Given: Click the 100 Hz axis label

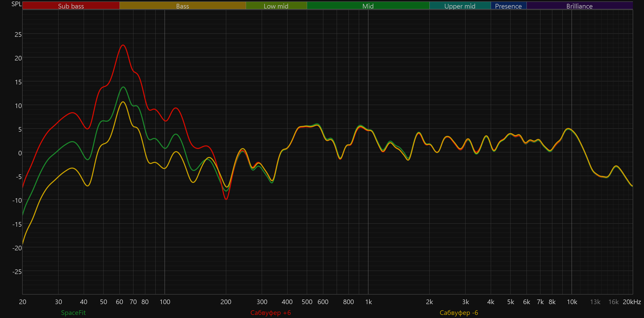Looking at the screenshot, I should pos(165,302).
